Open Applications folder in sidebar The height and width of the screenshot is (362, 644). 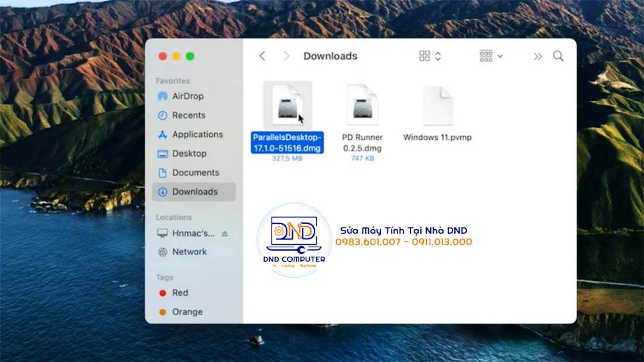194,134
